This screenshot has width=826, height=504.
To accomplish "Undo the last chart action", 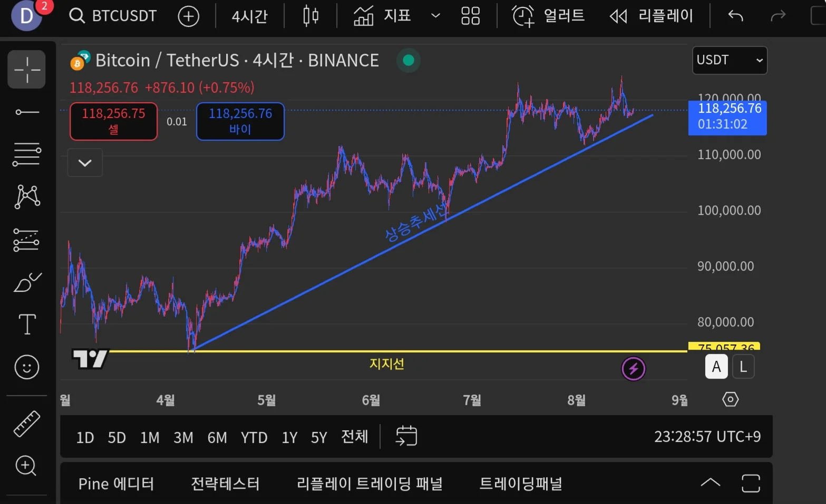I will (x=735, y=16).
